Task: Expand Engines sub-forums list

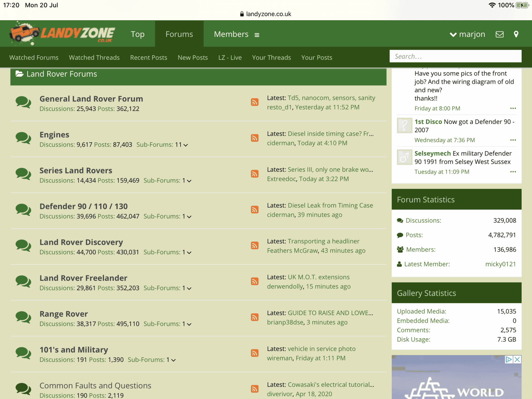Action: click(186, 145)
